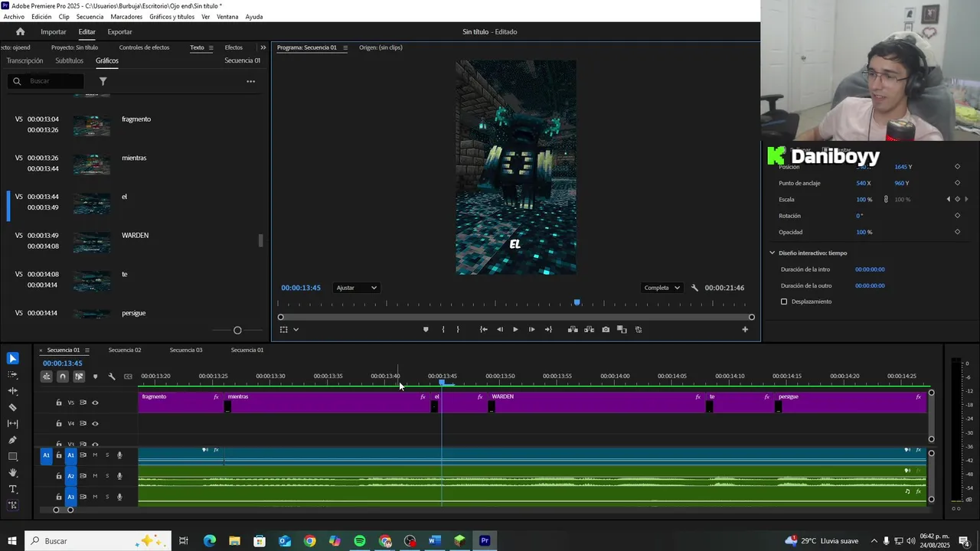Switch to the Exportar workspace
This screenshot has height=551, width=980.
pos(119,31)
